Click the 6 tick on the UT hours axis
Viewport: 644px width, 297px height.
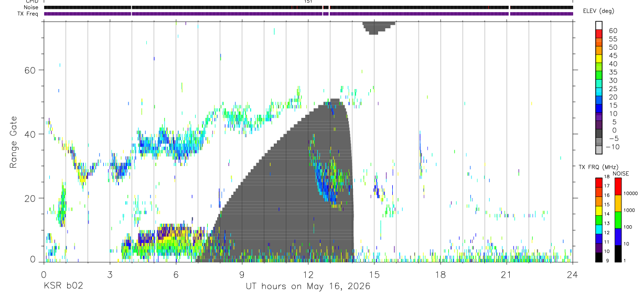[x=176, y=274]
